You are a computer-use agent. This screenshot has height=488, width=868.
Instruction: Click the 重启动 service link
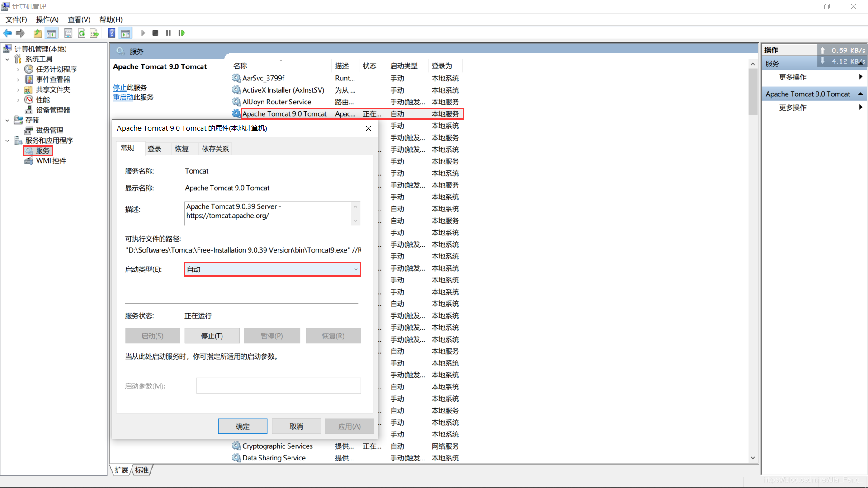pos(123,98)
